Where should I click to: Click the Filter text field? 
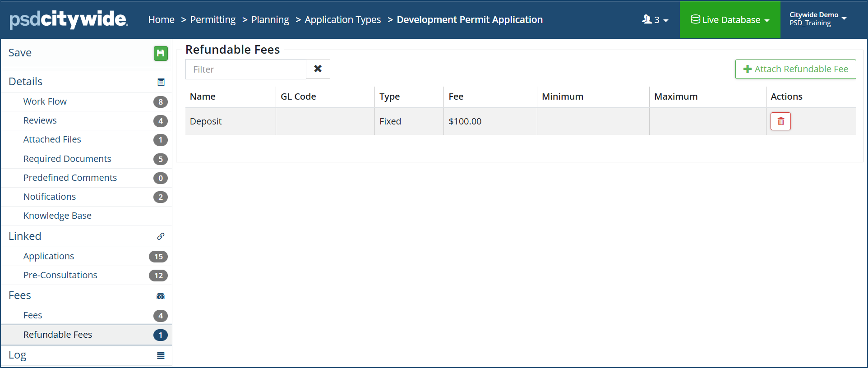click(246, 69)
